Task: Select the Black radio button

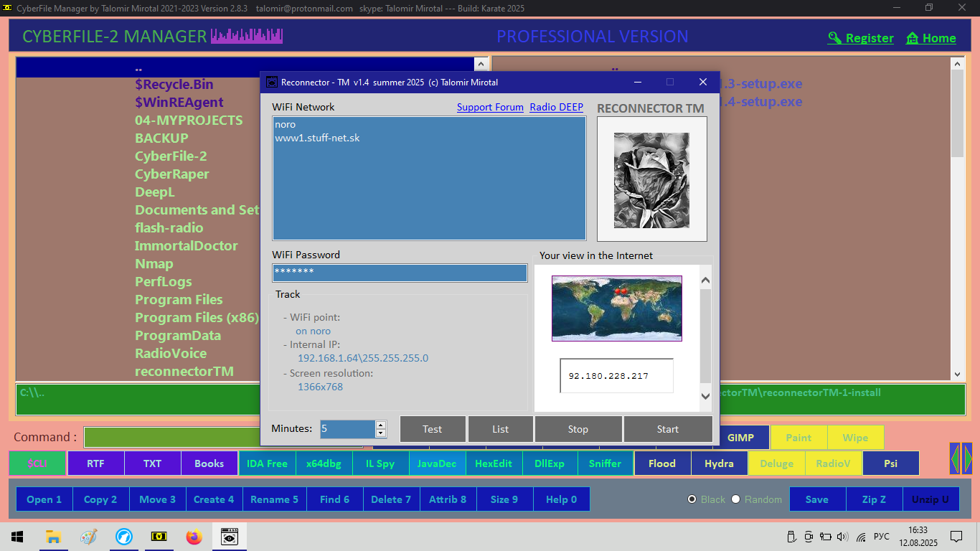Action: point(692,499)
